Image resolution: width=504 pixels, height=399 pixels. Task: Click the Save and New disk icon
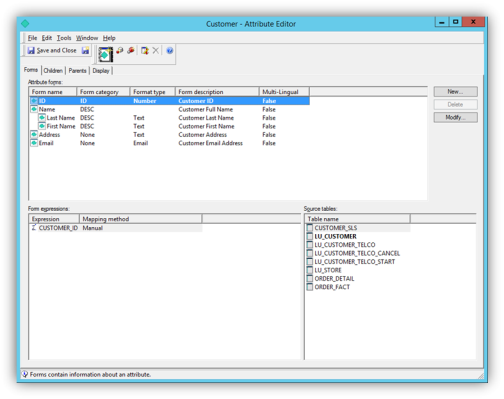pyautogui.click(x=85, y=50)
